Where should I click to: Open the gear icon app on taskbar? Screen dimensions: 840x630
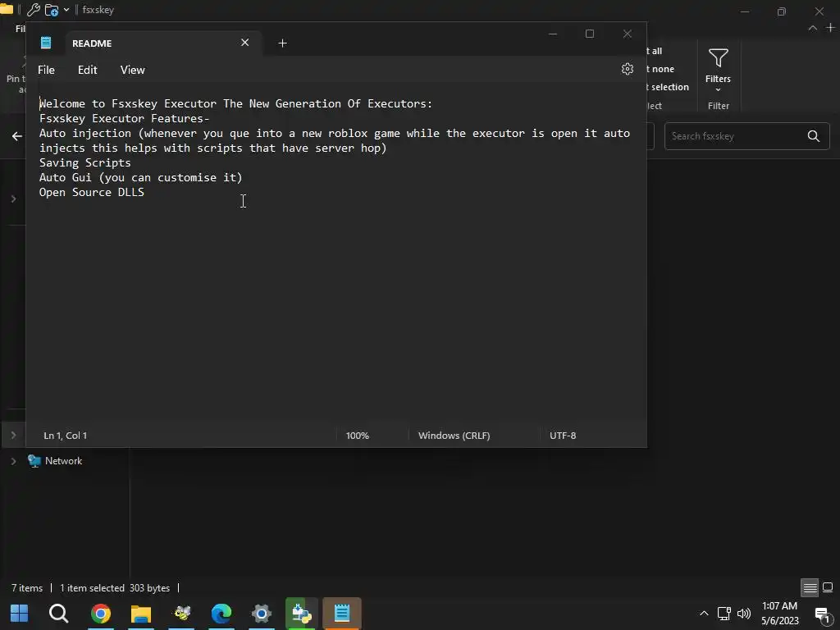(x=262, y=614)
